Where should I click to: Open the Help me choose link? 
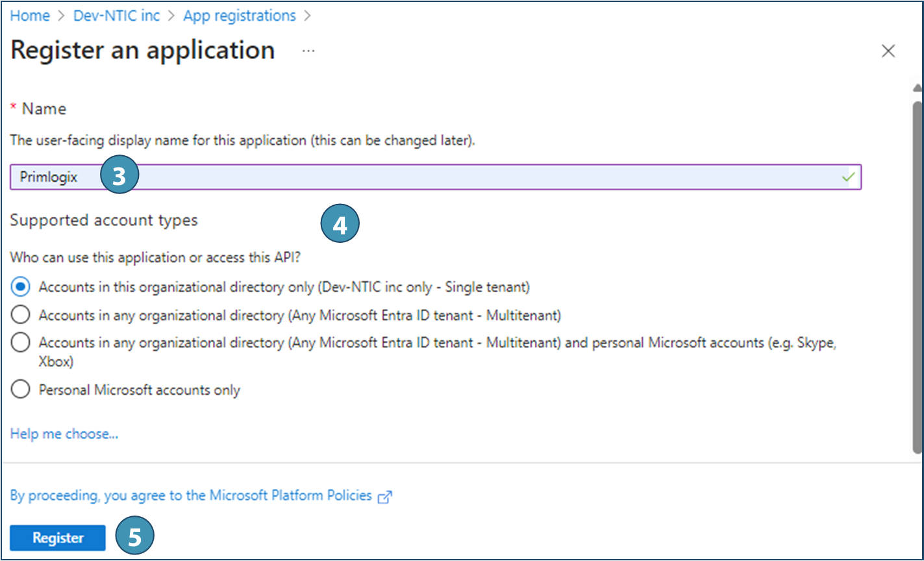(64, 434)
